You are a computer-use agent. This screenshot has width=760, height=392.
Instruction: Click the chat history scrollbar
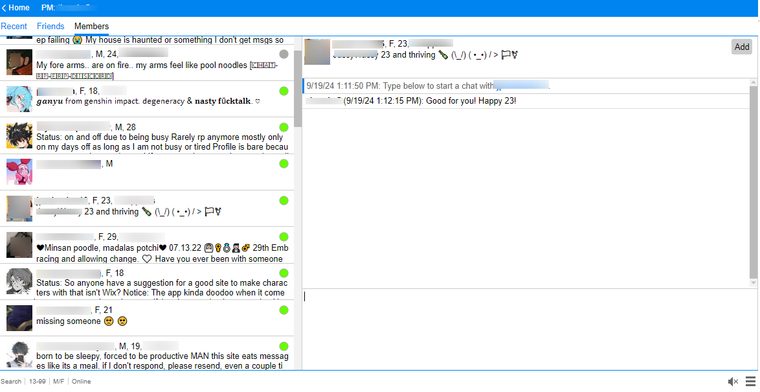click(x=753, y=183)
